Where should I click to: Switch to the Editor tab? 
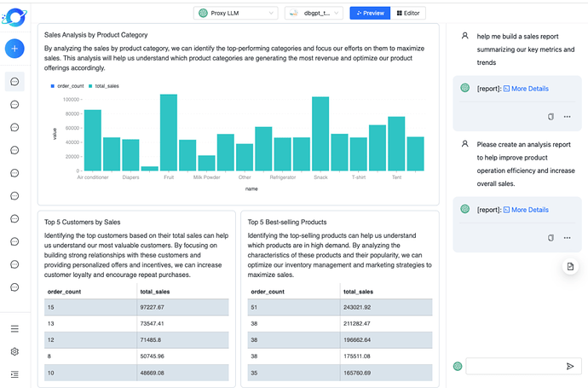(410, 13)
